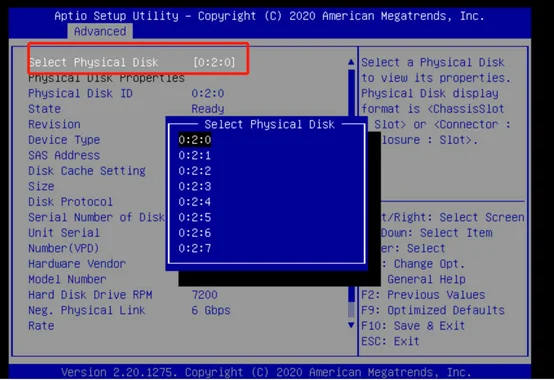The width and height of the screenshot is (554, 380).
Task: Click the scrollbar up arrow
Action: click(351, 62)
